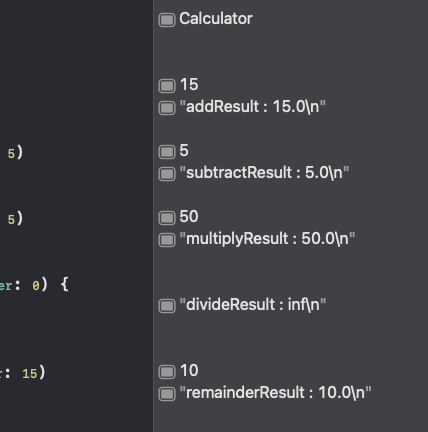Select the "addResult : 15.0\n" output text
The image size is (428, 432).
point(252,107)
